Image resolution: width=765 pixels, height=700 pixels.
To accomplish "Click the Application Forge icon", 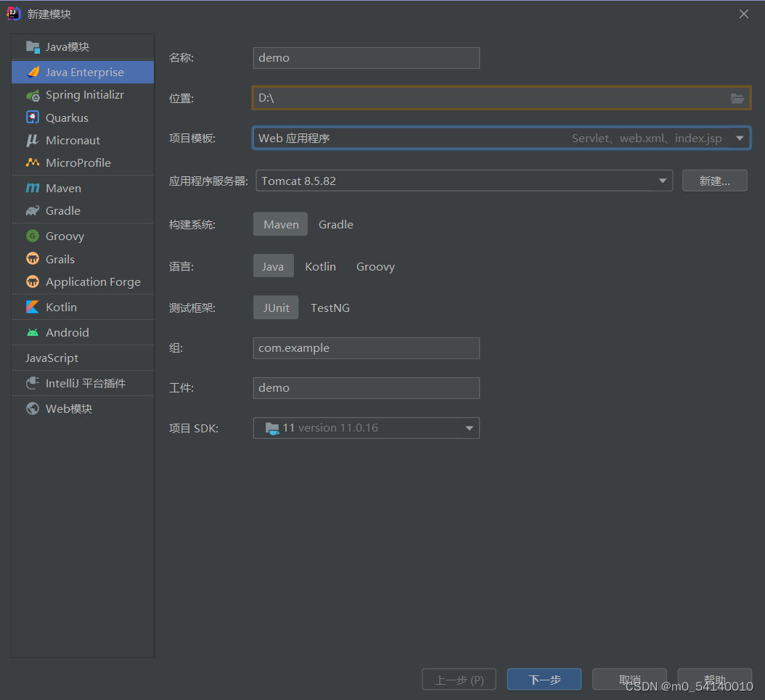I will pos(33,281).
